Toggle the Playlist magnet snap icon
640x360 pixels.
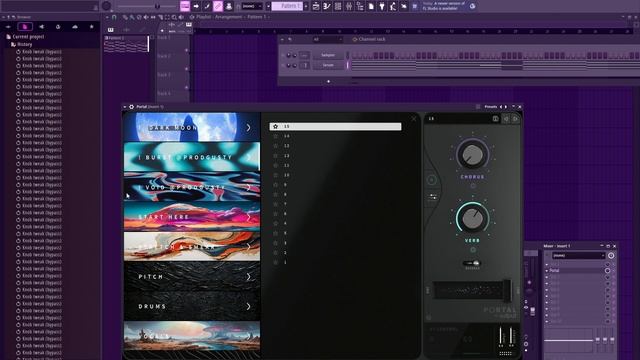[114, 17]
